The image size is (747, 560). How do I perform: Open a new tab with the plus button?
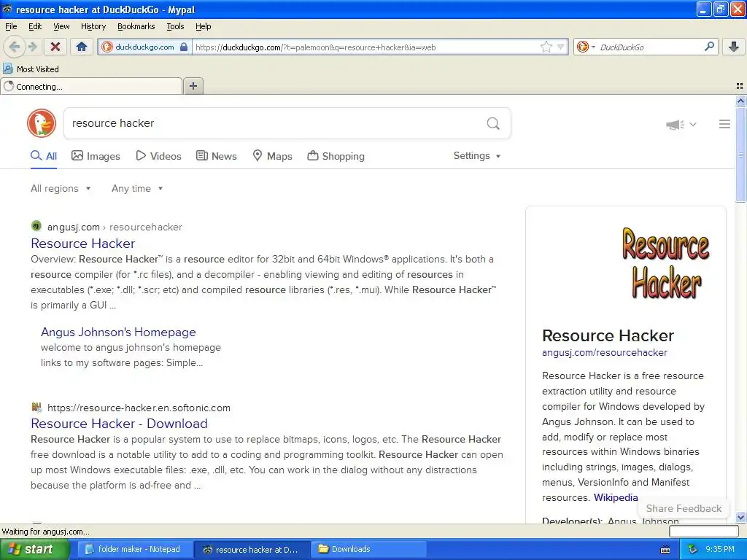193,86
